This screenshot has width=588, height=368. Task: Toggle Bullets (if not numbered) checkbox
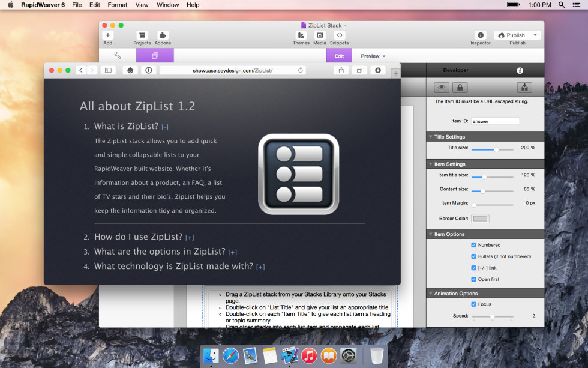[x=473, y=256]
